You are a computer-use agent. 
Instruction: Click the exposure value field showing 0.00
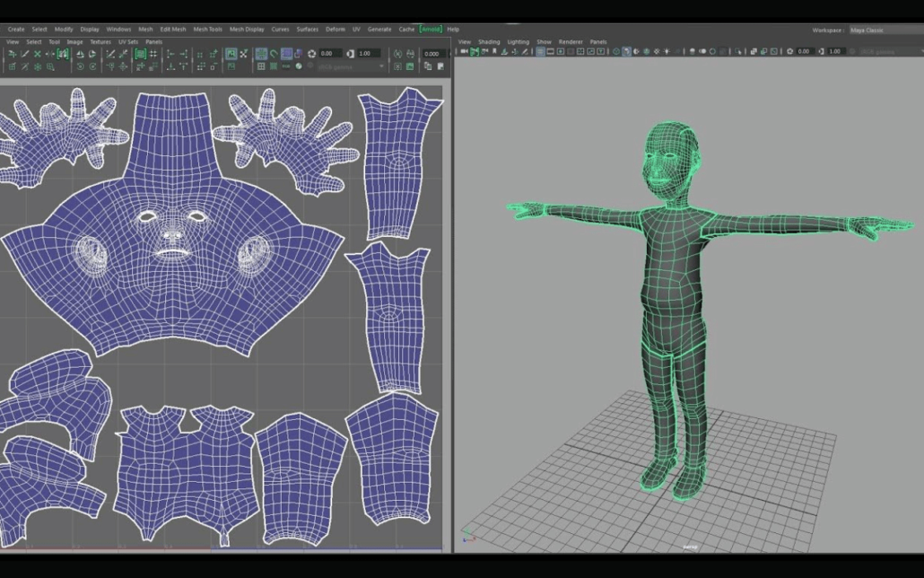[327, 52]
